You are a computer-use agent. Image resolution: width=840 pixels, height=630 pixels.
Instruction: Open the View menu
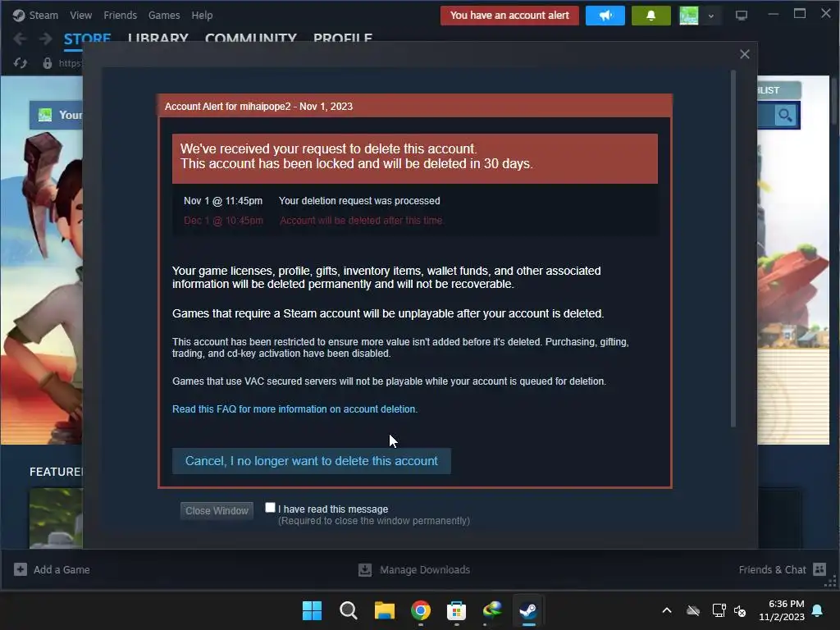click(x=81, y=16)
